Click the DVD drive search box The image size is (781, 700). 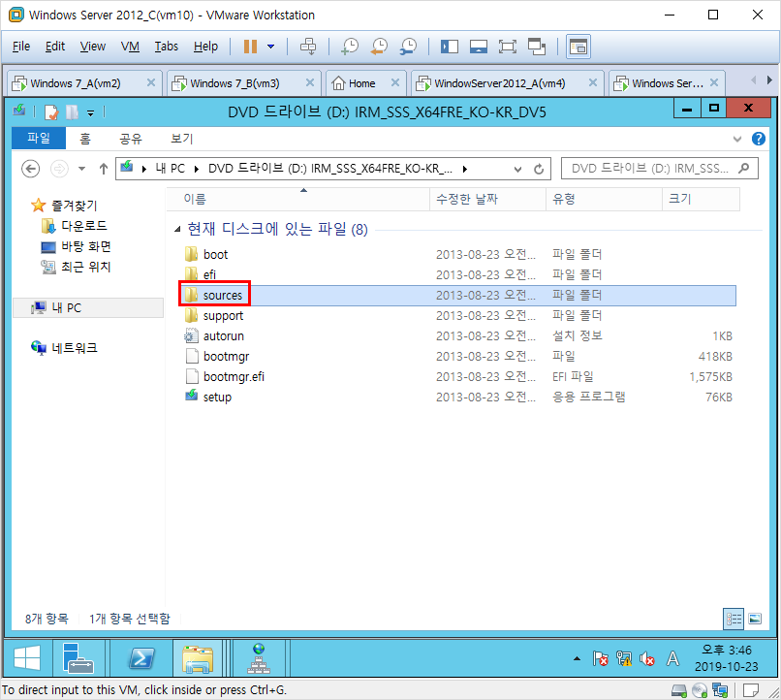pyautogui.click(x=659, y=169)
